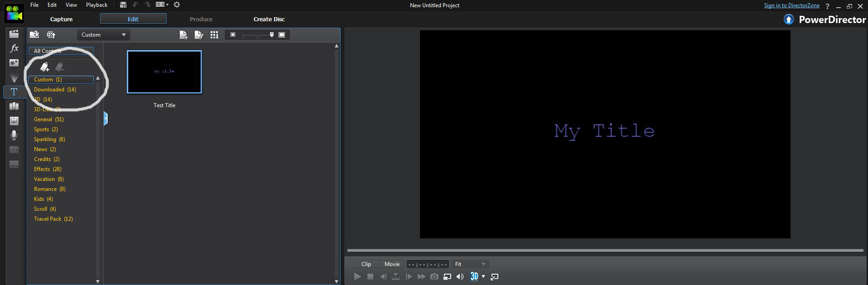Viewport: 868px width, 285px height.
Task: Click the add new tag icon
Action: click(44, 67)
